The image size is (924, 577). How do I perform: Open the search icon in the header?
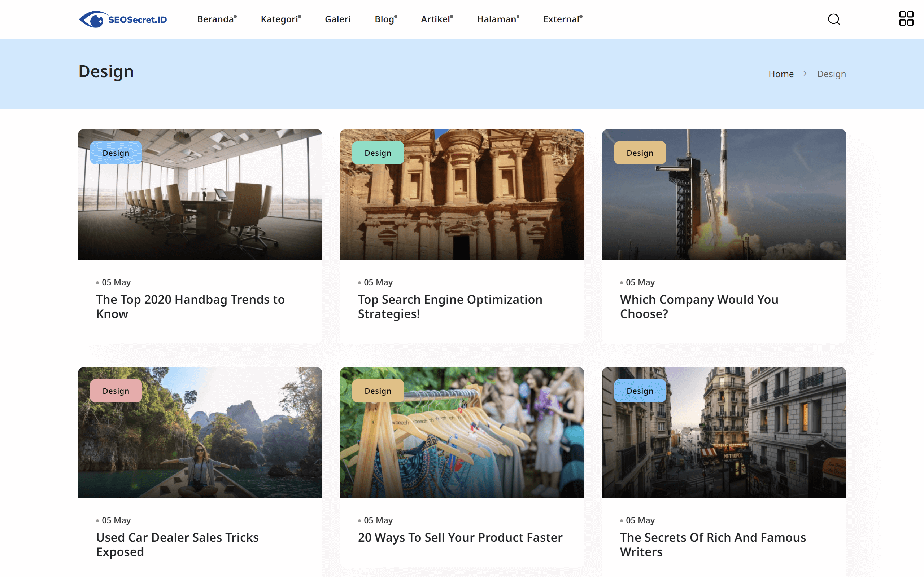coord(834,19)
